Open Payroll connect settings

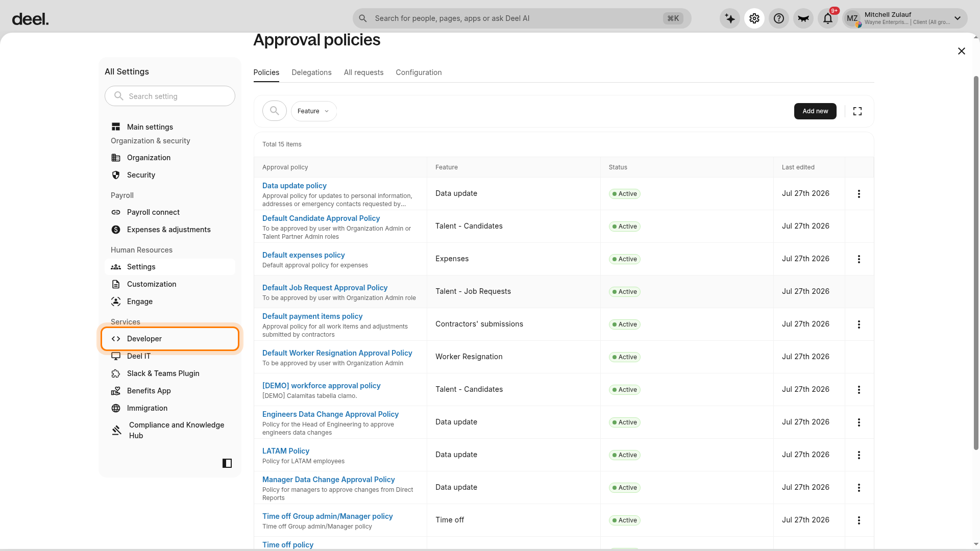(x=170, y=212)
